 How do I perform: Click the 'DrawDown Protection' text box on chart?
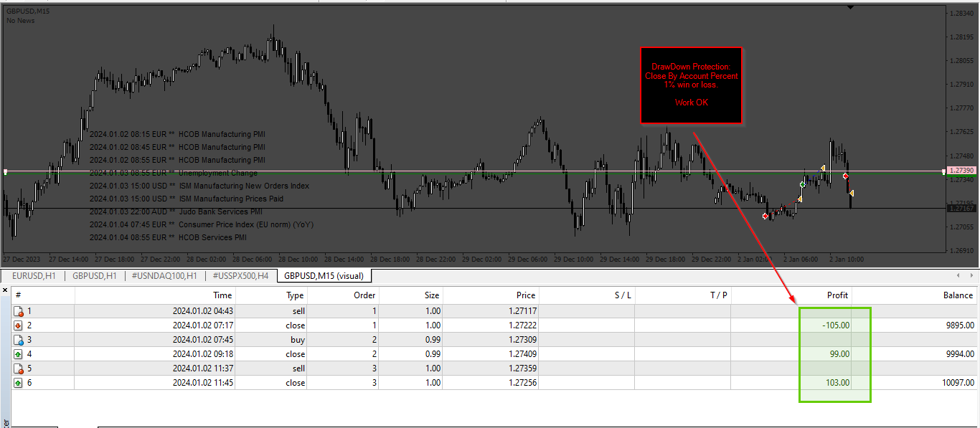691,85
